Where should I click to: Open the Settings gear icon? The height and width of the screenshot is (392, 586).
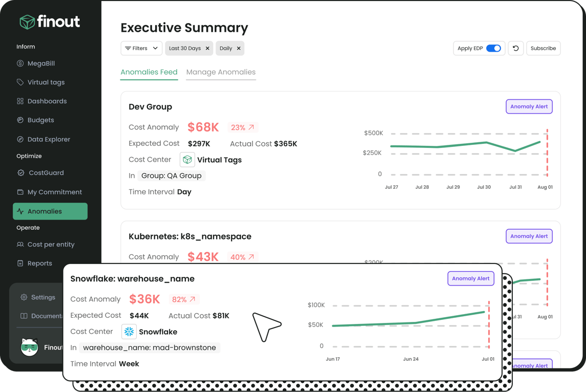tap(24, 297)
